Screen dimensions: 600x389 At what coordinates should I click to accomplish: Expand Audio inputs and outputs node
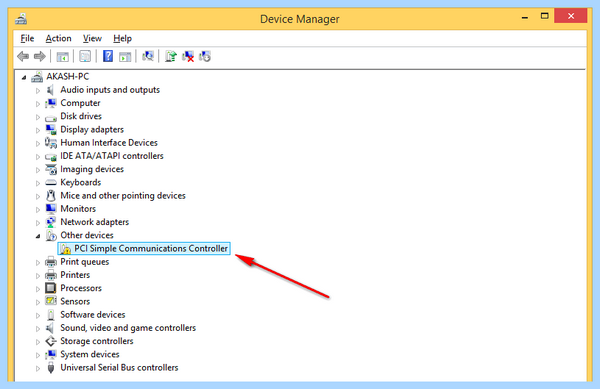pos(38,91)
